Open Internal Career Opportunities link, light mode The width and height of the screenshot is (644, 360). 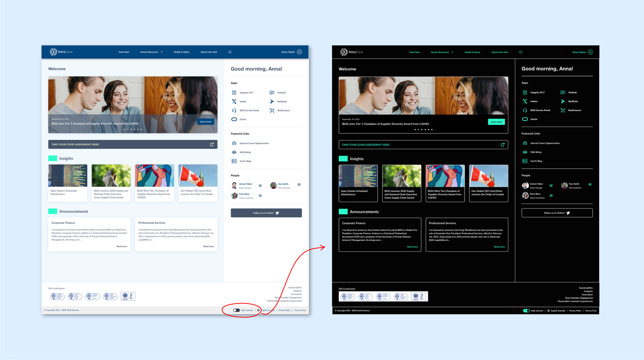(254, 143)
